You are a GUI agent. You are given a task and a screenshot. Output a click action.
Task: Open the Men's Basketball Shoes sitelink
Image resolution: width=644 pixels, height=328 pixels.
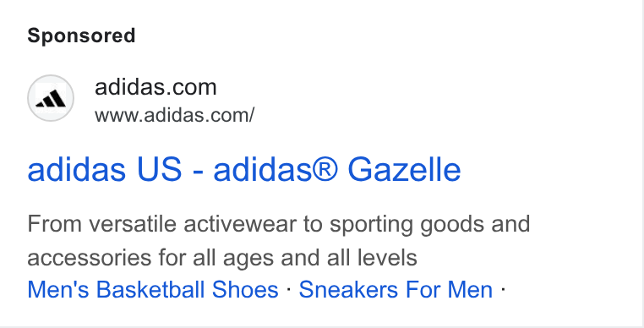click(x=153, y=289)
